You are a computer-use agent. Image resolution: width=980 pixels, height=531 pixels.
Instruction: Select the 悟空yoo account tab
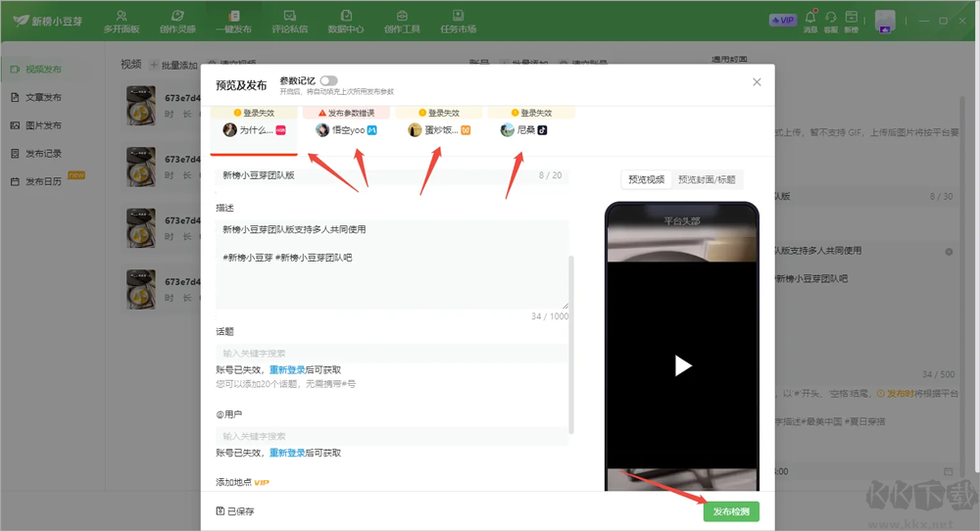tap(346, 130)
